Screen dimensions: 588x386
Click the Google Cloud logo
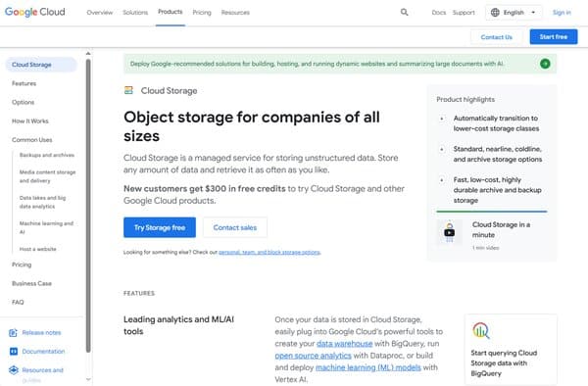pyautogui.click(x=35, y=12)
